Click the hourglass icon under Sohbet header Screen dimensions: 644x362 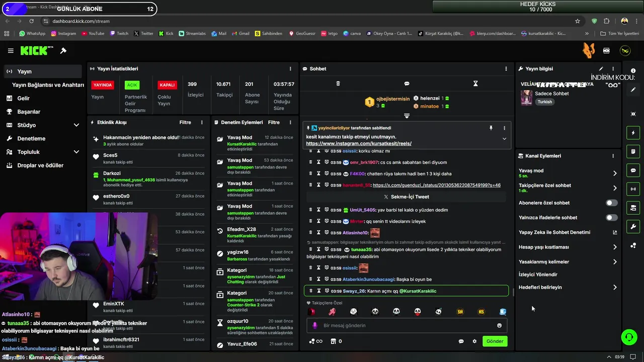point(475,83)
